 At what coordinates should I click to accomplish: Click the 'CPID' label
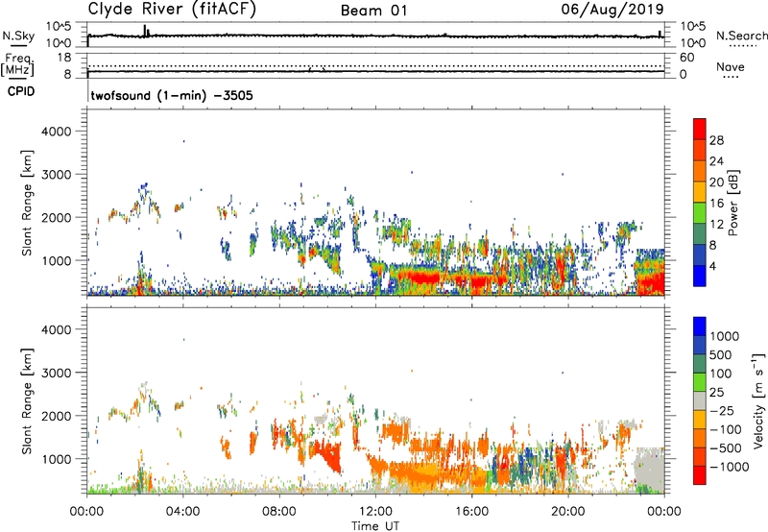point(21,91)
